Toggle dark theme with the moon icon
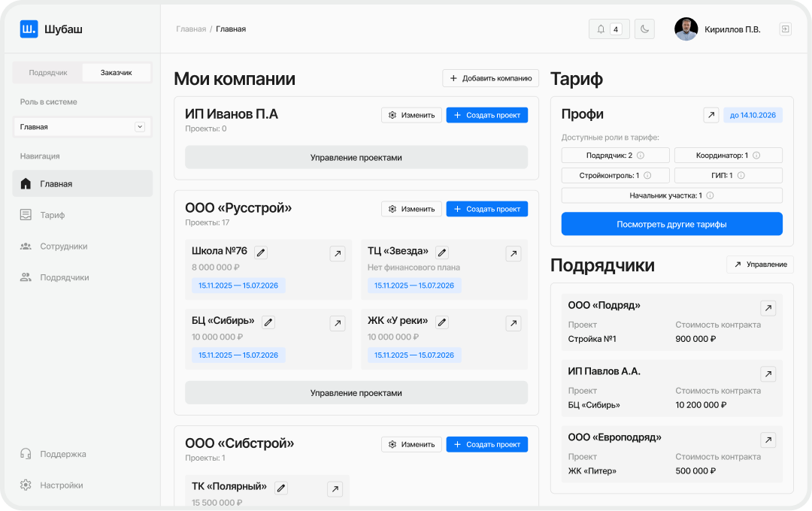 (x=644, y=29)
